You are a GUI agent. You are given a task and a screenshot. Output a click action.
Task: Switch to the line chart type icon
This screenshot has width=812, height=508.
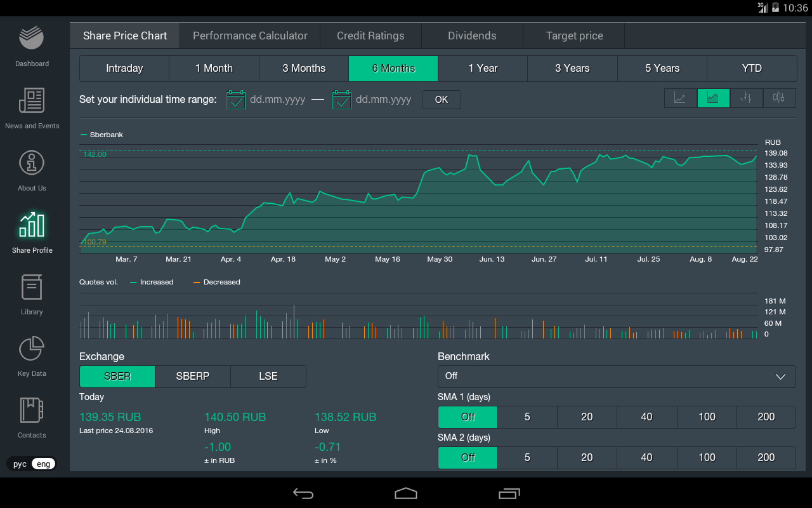point(680,98)
